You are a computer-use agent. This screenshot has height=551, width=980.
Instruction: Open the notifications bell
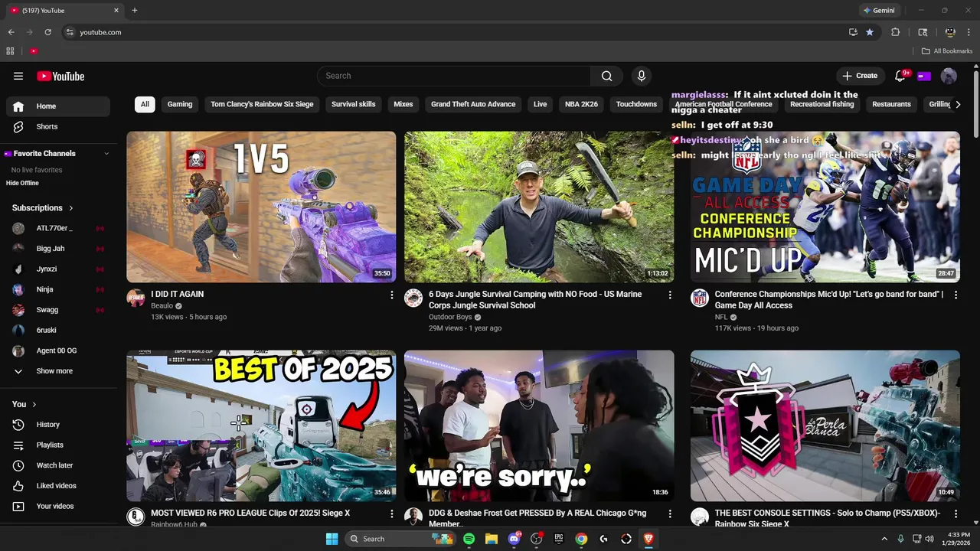click(x=900, y=76)
